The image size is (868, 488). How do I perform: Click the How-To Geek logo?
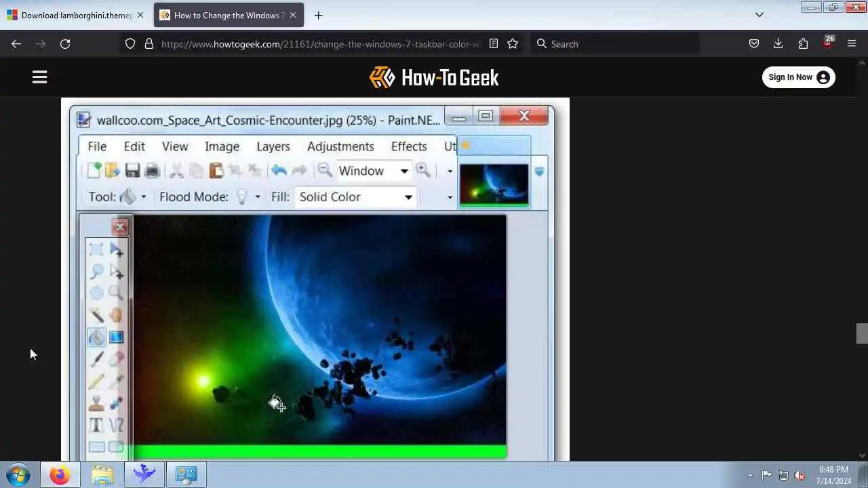[434, 77]
